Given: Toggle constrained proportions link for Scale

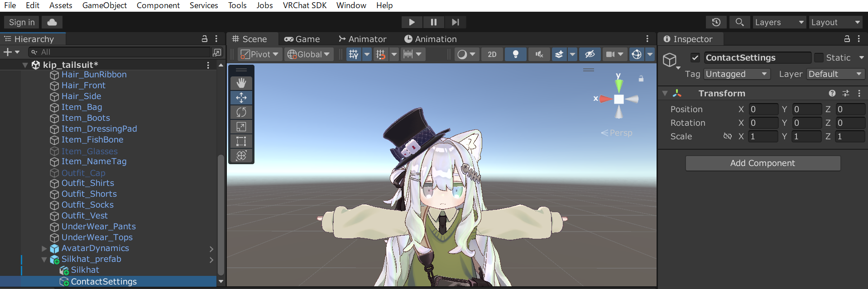Looking at the screenshot, I should coord(728,136).
